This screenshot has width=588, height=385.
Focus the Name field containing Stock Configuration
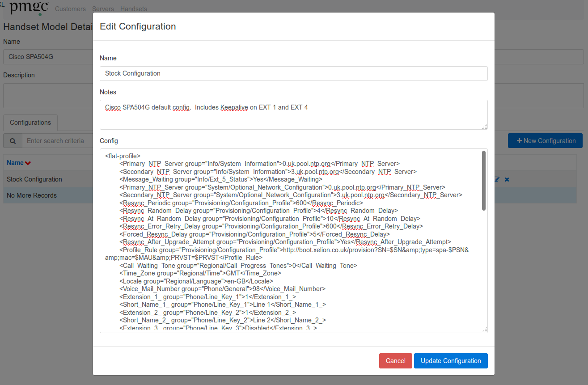(x=293, y=73)
